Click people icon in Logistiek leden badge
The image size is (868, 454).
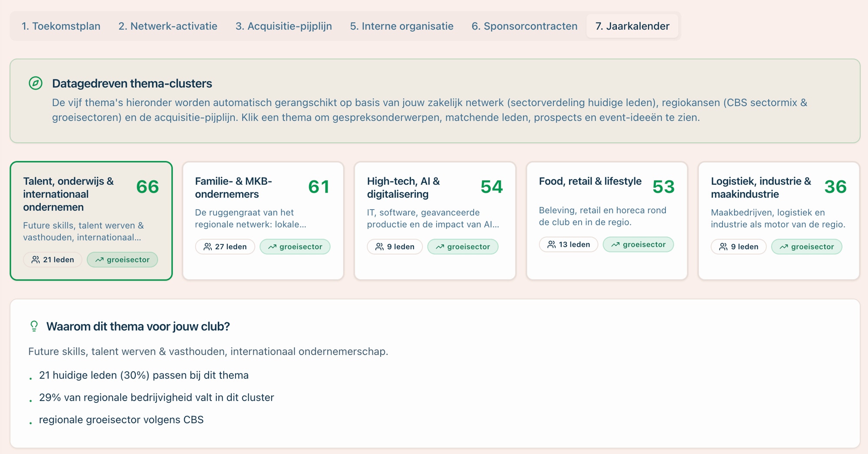723,247
